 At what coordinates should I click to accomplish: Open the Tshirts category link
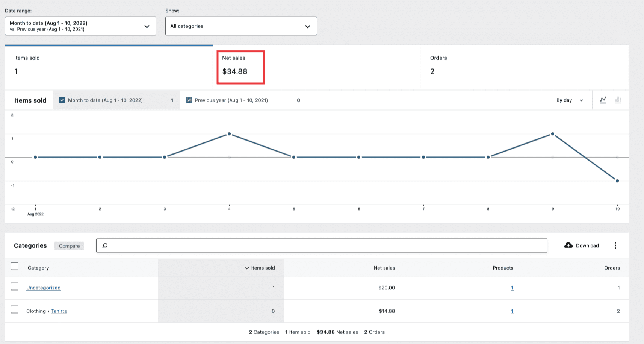[59, 311]
